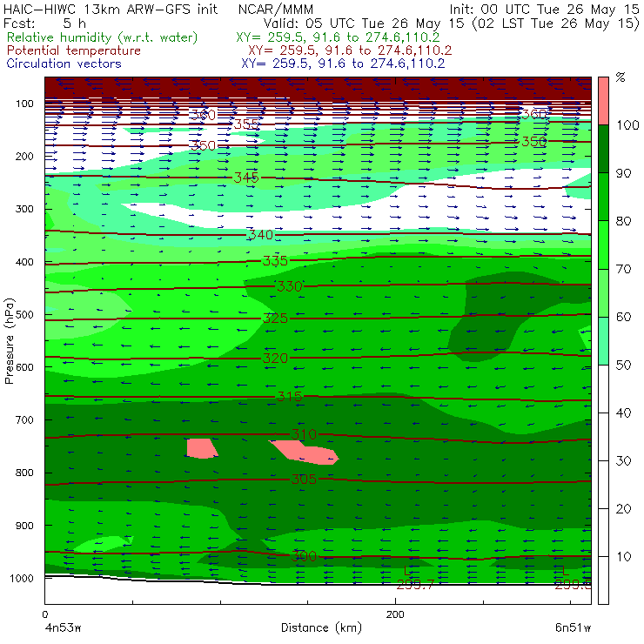Click the '305' potential temperature contour label

[304, 479]
